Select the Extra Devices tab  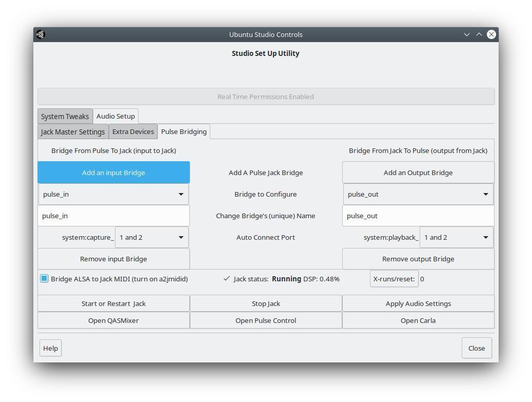pos(133,132)
